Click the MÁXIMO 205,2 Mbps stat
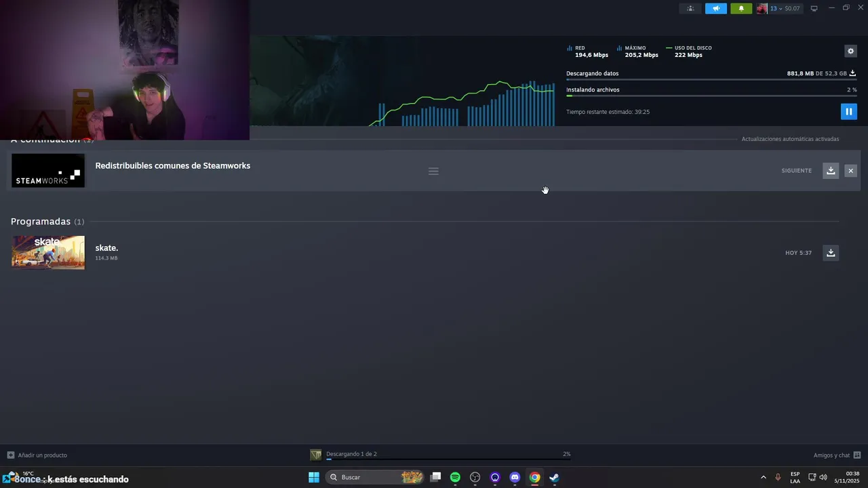This screenshot has width=868, height=488. click(x=637, y=52)
